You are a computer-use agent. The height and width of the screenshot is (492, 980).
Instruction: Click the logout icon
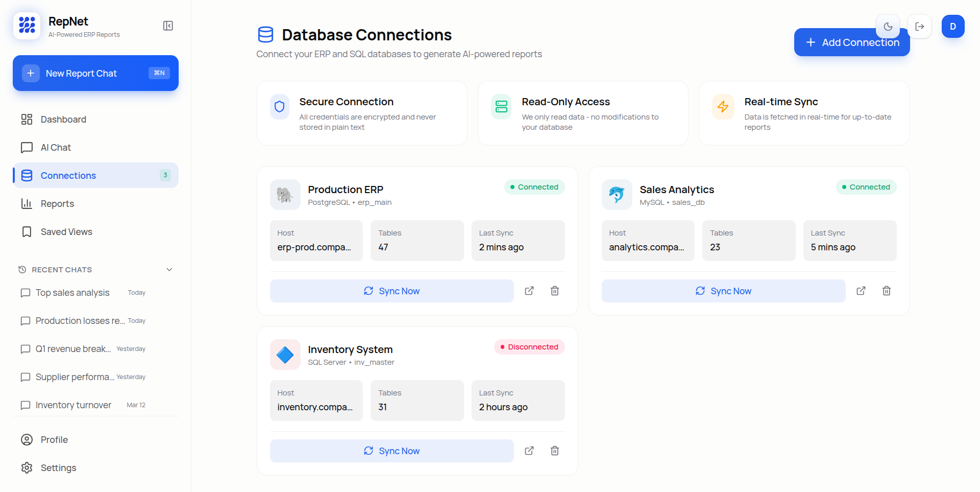point(920,27)
